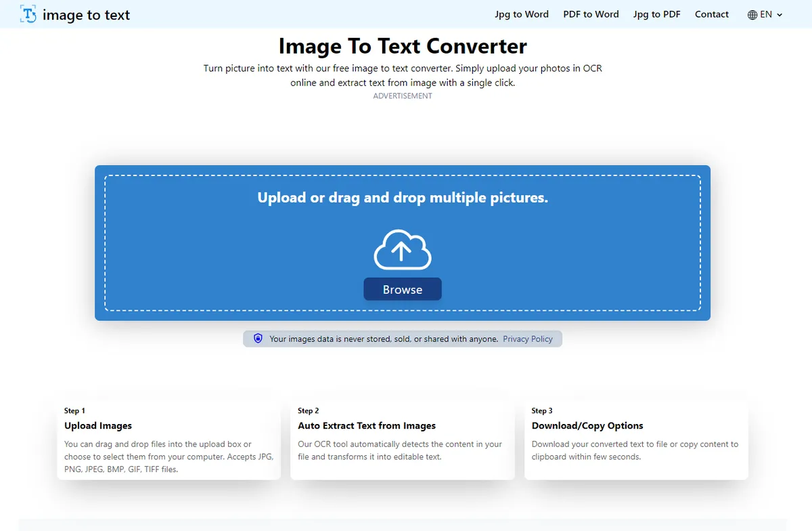Select the Jpg to Word menu item
This screenshot has width=812, height=531.
pos(522,14)
